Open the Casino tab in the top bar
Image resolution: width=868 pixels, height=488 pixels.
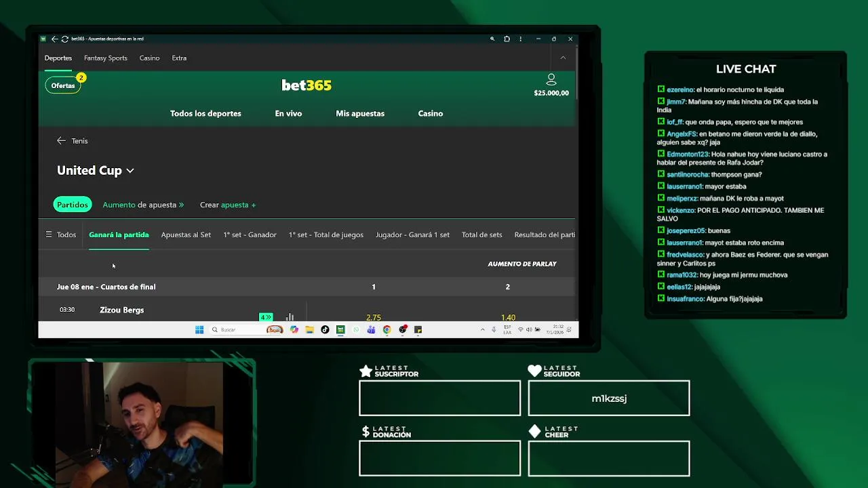coord(150,58)
